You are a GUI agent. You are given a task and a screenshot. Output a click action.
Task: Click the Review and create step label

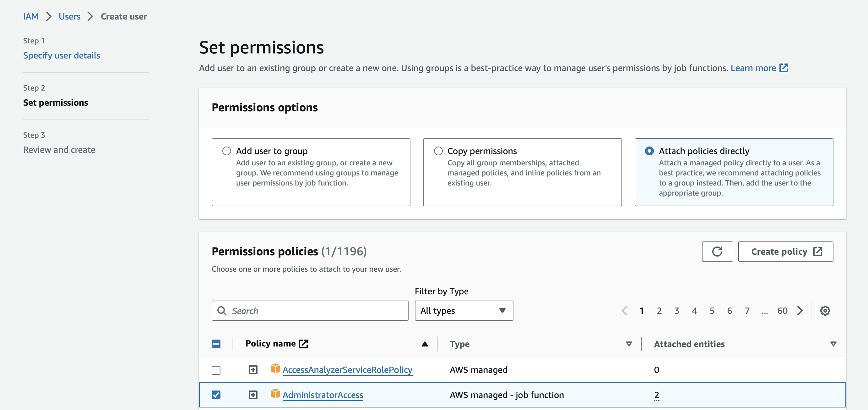(x=59, y=149)
